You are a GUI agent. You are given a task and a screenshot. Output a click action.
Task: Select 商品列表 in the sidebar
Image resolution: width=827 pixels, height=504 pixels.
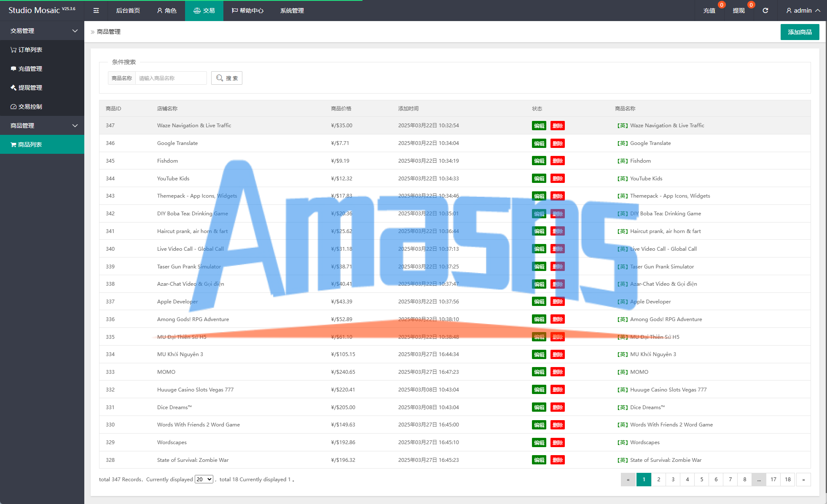coord(26,145)
